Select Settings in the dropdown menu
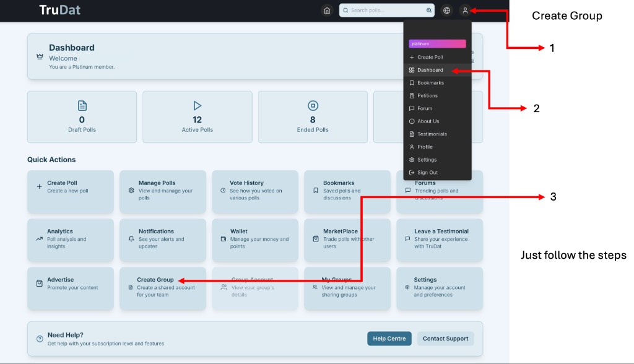The width and height of the screenshot is (634, 364). [438, 160]
